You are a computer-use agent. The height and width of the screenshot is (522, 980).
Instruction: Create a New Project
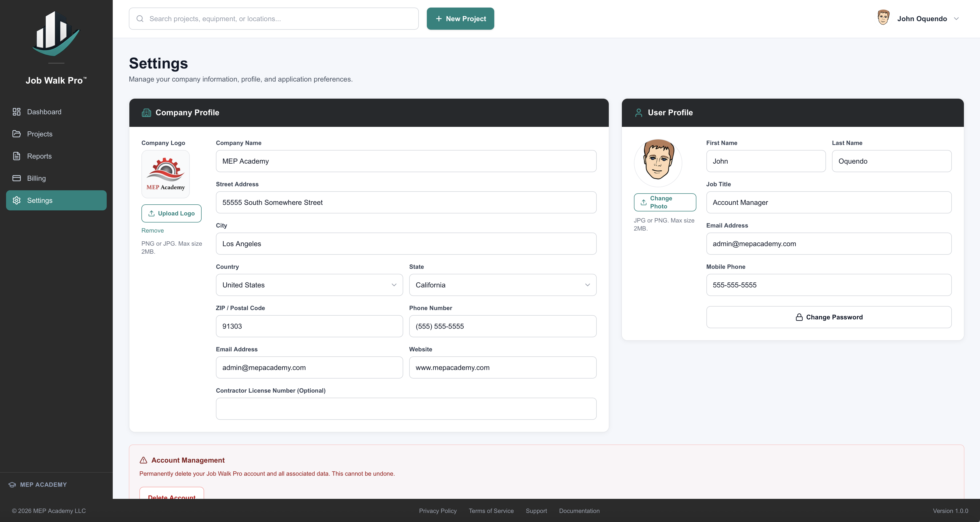coord(460,19)
